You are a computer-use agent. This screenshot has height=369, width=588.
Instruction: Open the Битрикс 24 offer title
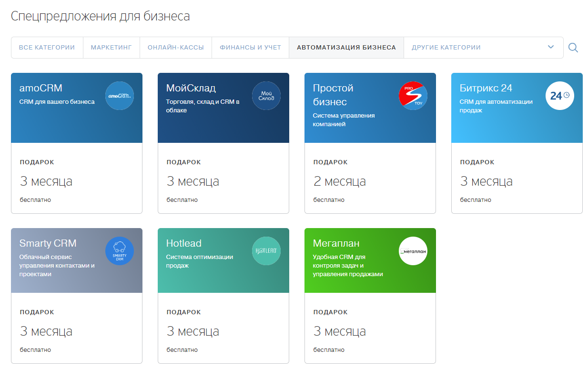point(486,88)
